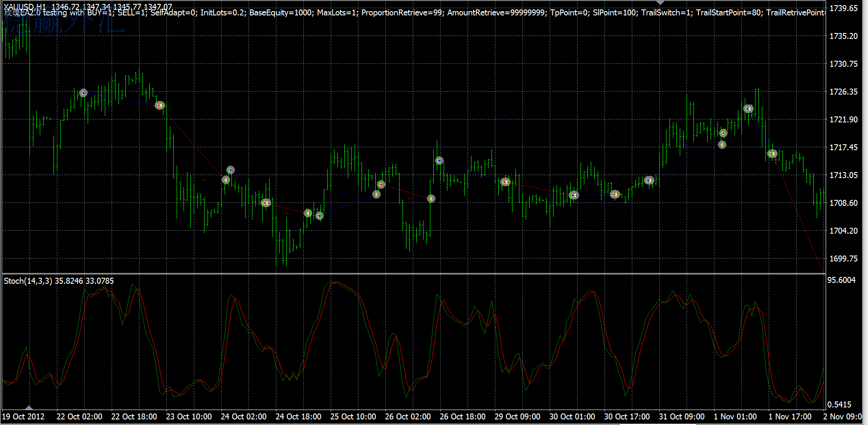
Task: Click the TrailStartPoint=80 parameter text
Action: [x=729, y=12]
